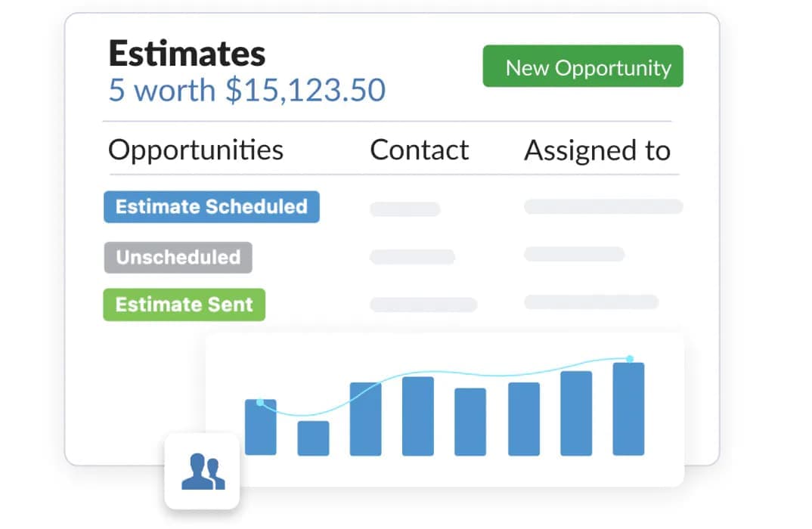Select the Unscheduled status badge

pos(178,257)
